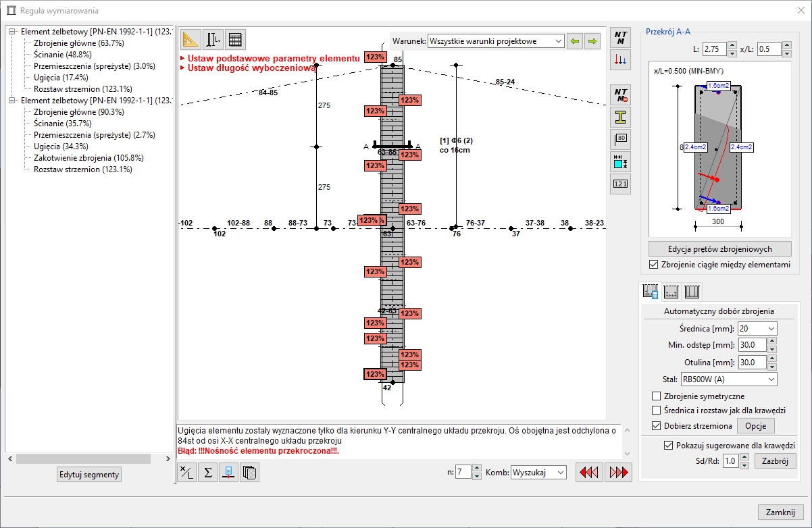Click the yellow I-beam section icon
The height and width of the screenshot is (528, 812).
[620, 117]
